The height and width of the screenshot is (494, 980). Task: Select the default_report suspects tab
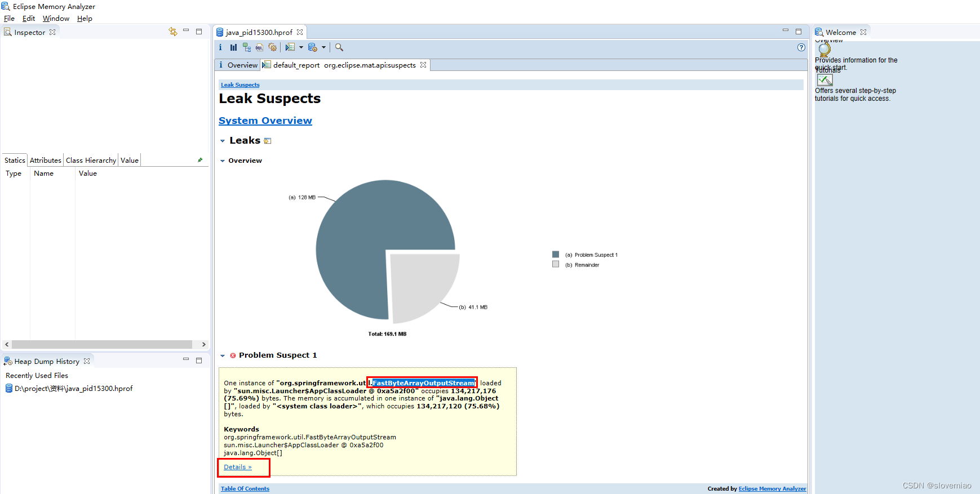coord(344,65)
